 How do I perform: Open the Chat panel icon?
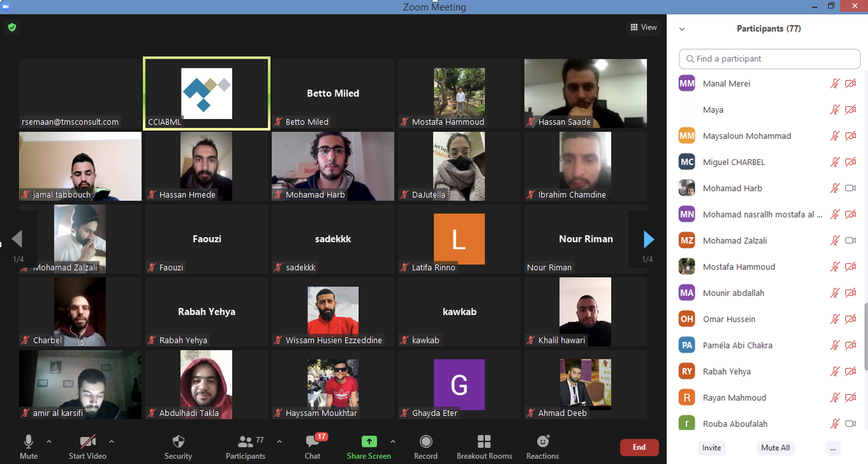(312, 442)
